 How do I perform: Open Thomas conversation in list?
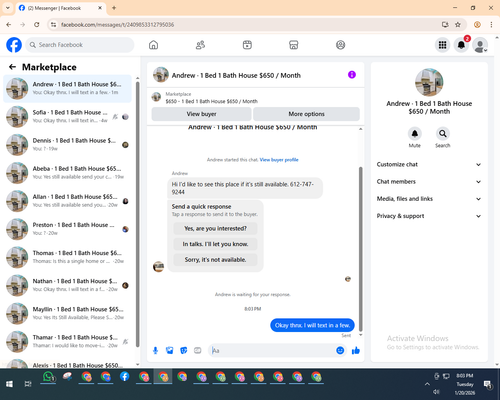[67, 257]
